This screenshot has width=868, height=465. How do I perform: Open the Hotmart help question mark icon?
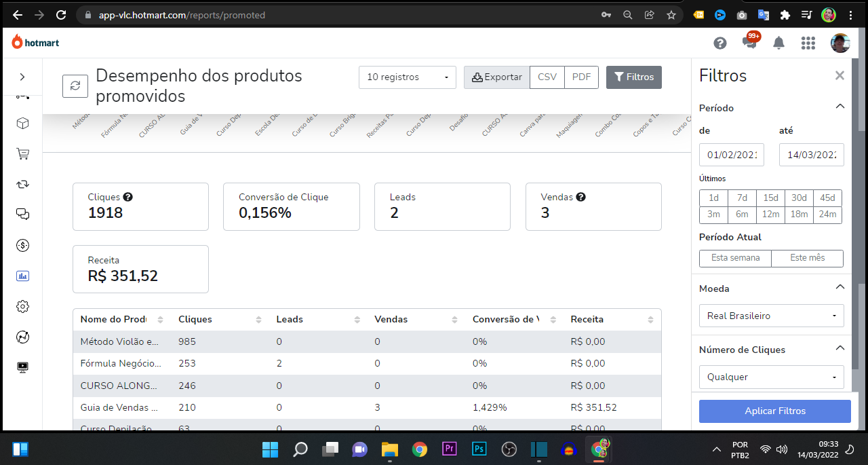pyautogui.click(x=720, y=43)
